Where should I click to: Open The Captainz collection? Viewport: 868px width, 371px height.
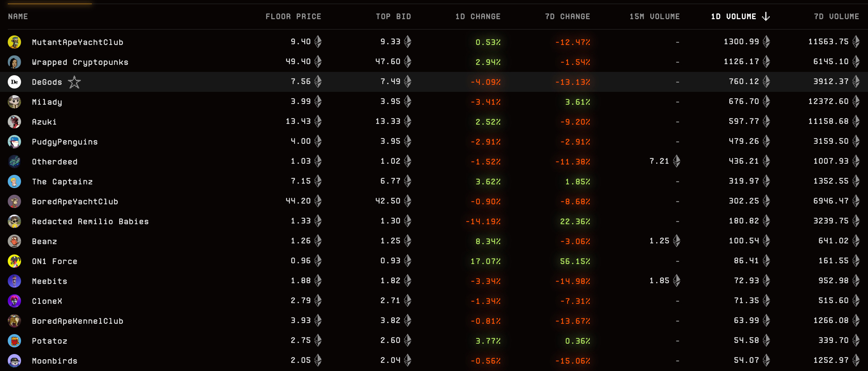pos(62,182)
